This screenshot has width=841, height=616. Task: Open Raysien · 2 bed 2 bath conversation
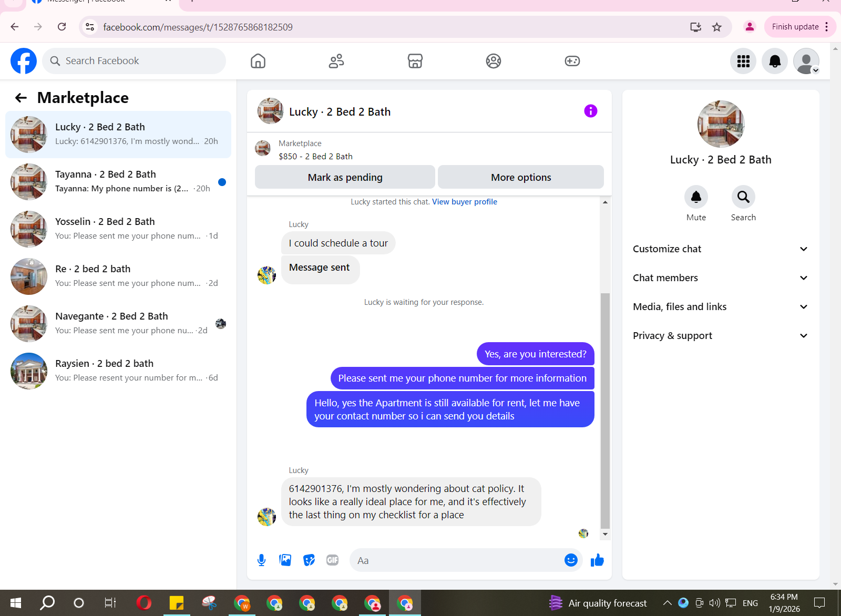[118, 371]
